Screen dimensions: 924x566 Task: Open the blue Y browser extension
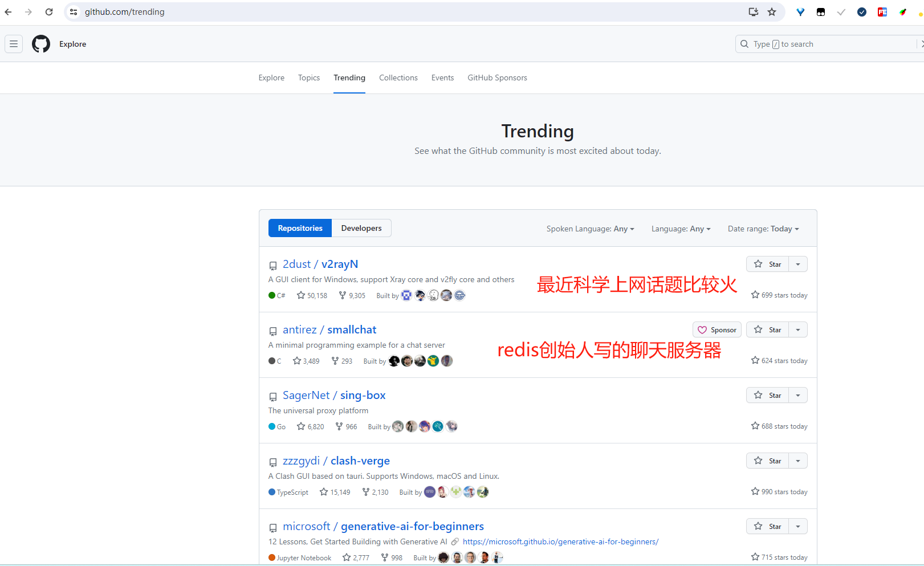tap(800, 12)
